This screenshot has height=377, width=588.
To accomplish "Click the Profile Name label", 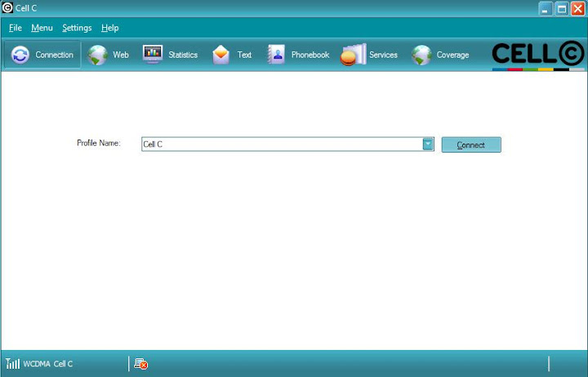I will point(99,143).
